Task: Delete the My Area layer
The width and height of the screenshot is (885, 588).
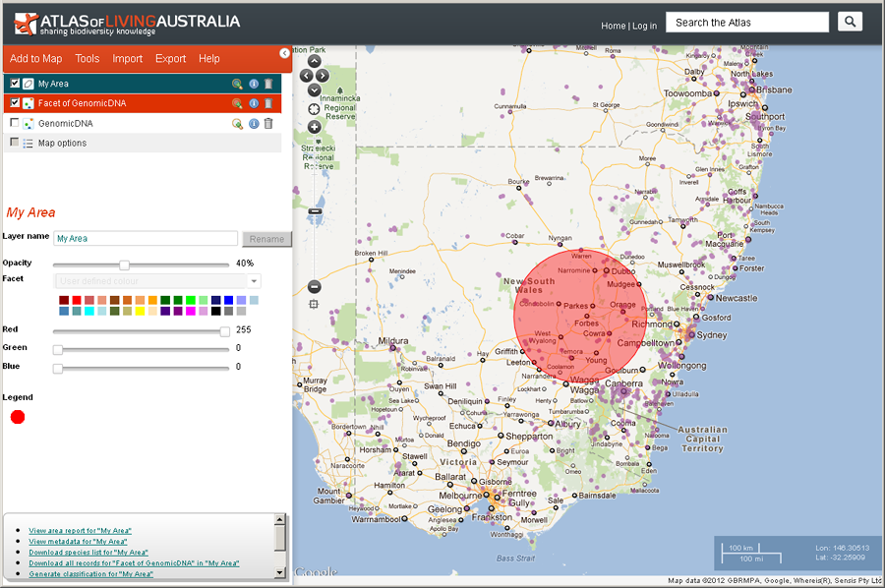Action: coord(268,85)
